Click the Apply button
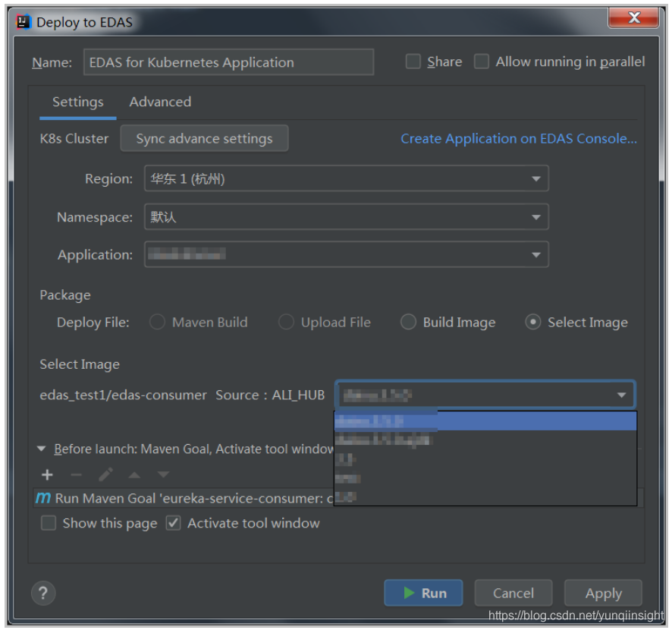 pyautogui.click(x=604, y=593)
